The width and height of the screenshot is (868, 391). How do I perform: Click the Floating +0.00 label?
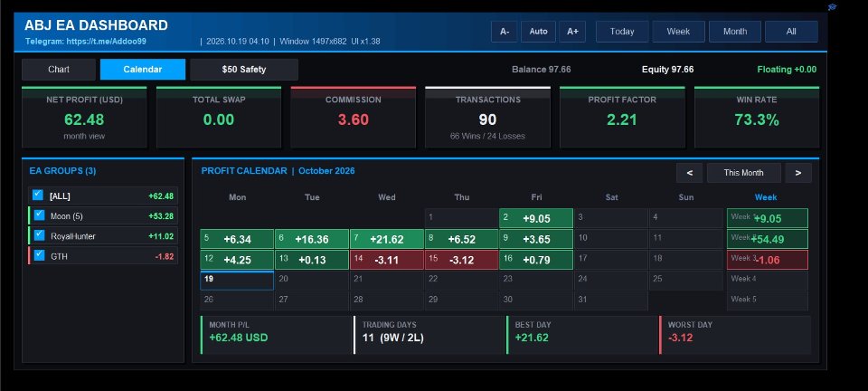(787, 69)
